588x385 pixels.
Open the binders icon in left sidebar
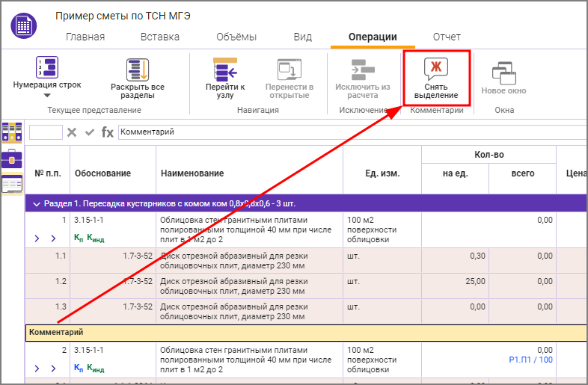pos(12,132)
